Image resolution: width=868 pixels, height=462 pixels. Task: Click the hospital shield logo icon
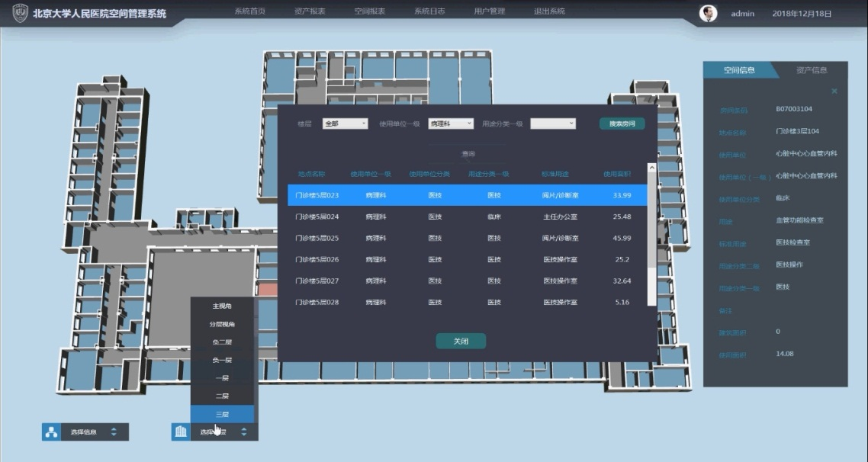coord(20,13)
